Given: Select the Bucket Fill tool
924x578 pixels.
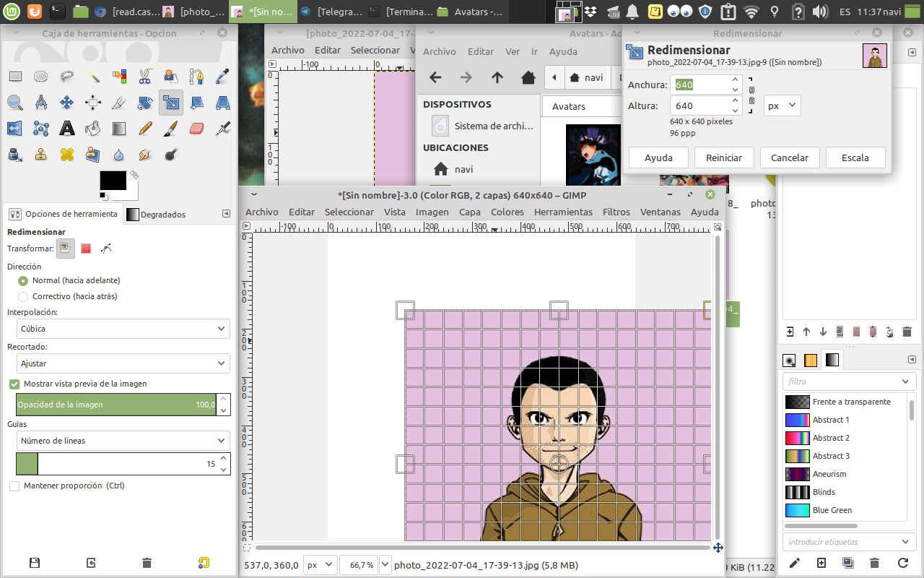Looking at the screenshot, I should [93, 129].
